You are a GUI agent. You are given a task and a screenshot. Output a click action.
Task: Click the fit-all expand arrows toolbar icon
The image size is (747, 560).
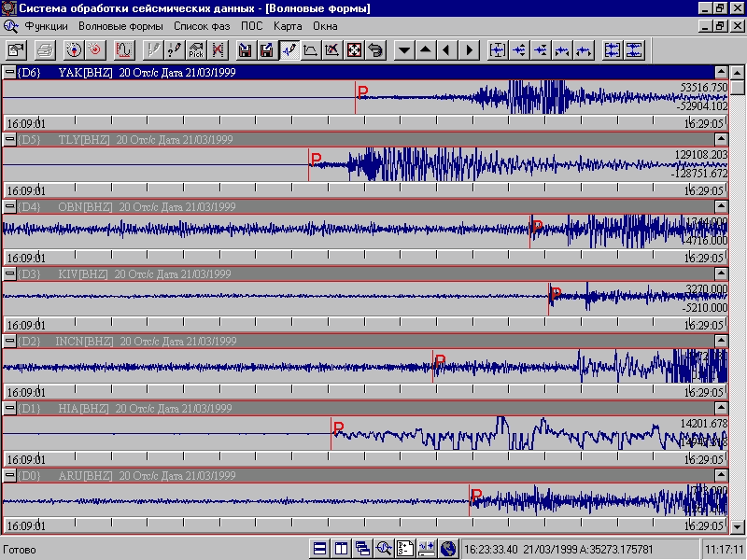(354, 49)
